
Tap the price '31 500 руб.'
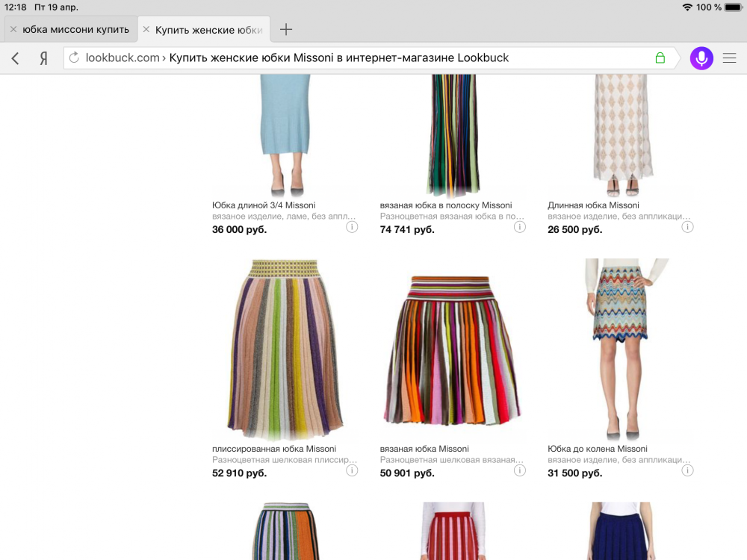[x=574, y=473]
